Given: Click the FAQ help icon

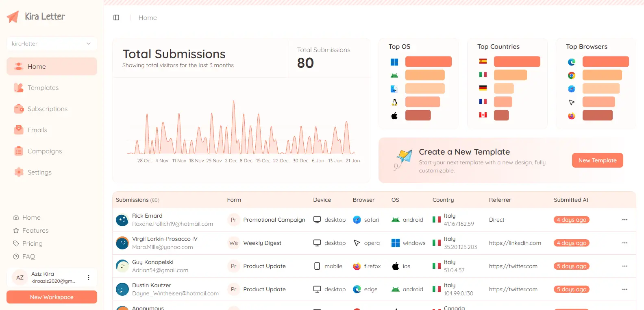Looking at the screenshot, I should coord(16,256).
